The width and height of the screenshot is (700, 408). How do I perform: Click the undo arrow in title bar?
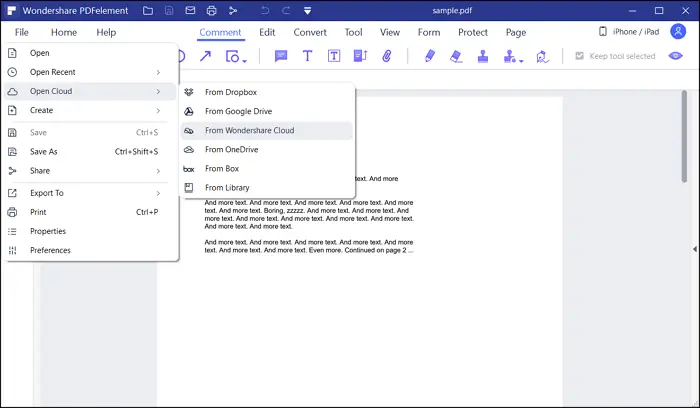click(x=265, y=10)
